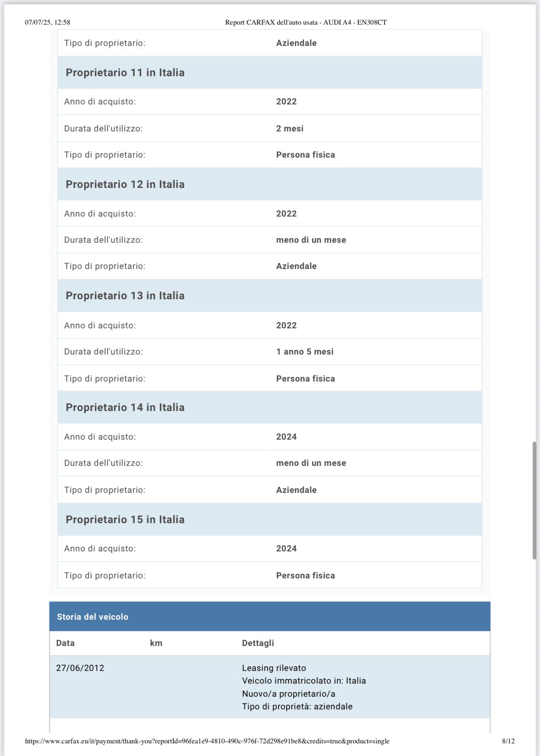Click the Storia del veicolo section header

click(92, 617)
